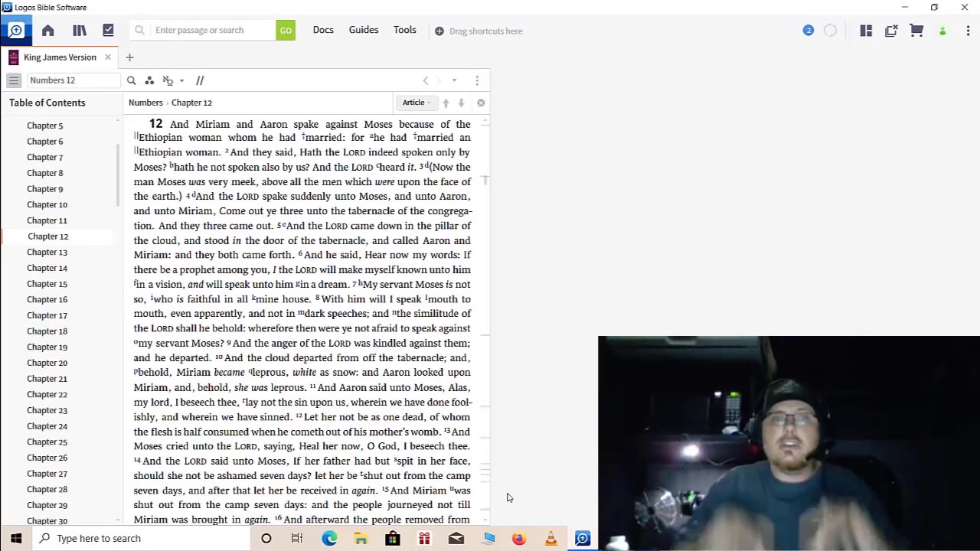Open Cortana from the taskbar

click(266, 538)
